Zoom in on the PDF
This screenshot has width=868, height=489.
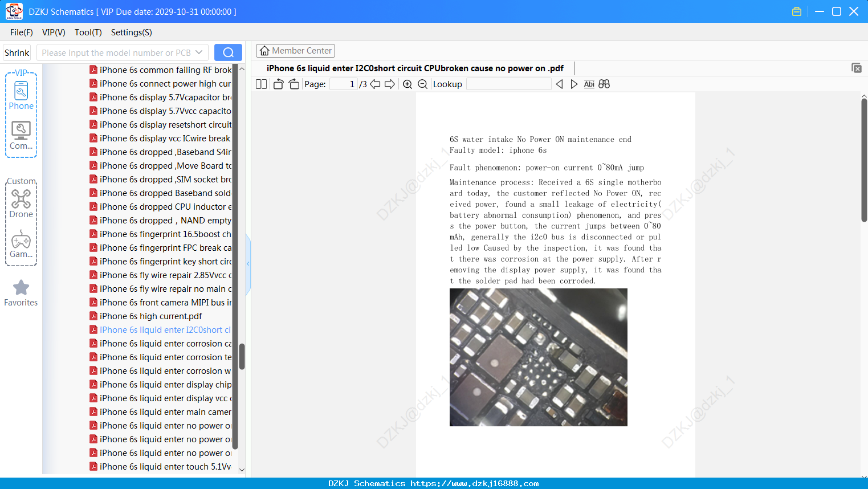pos(407,84)
